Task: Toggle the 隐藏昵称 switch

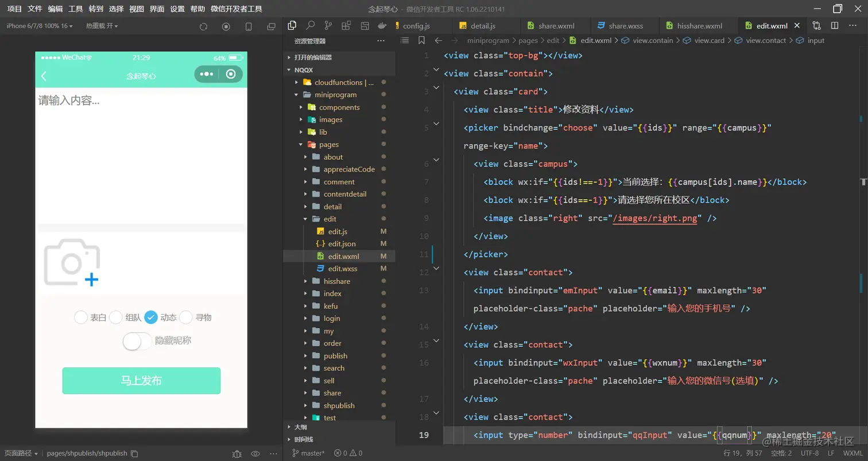Action: coord(137,340)
